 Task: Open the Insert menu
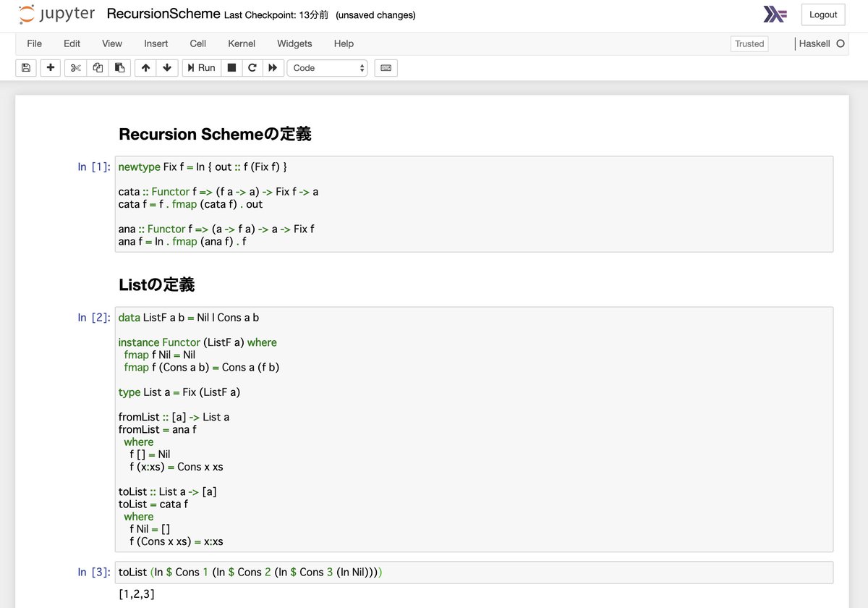[156, 43]
